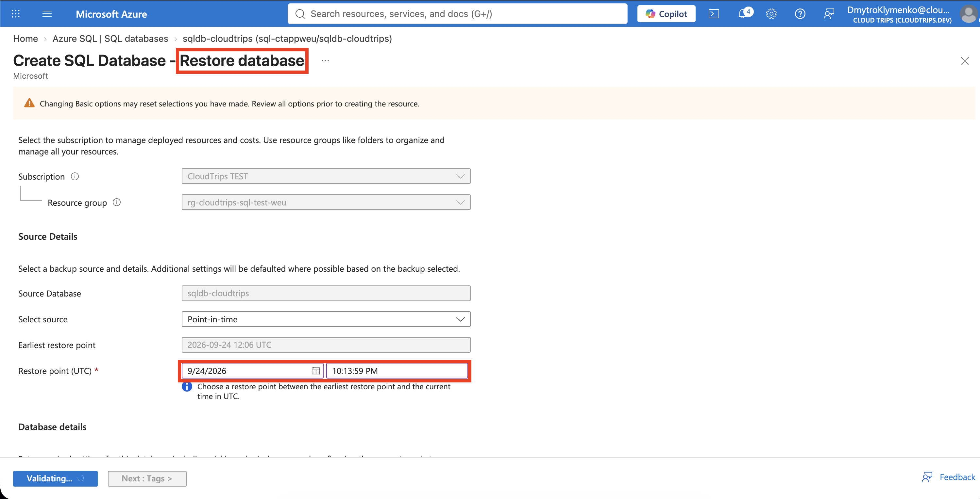
Task: Open Cloud Shell from the top bar
Action: pos(714,14)
